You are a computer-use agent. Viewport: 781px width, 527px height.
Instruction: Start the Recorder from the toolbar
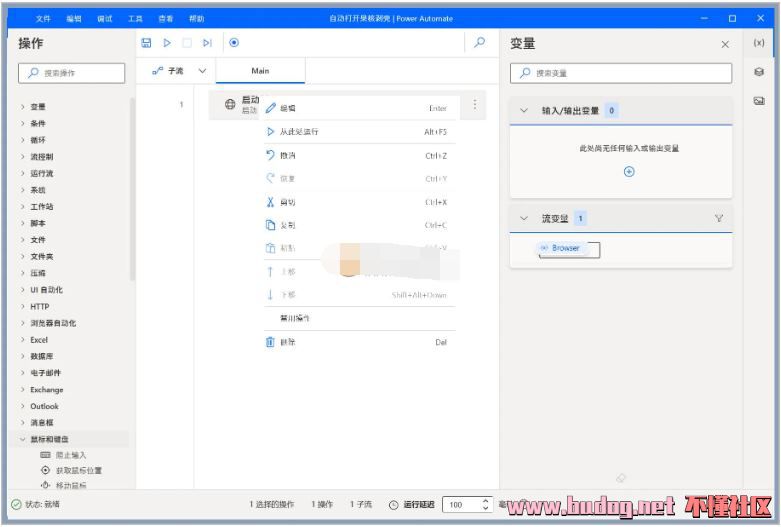pyautogui.click(x=234, y=43)
